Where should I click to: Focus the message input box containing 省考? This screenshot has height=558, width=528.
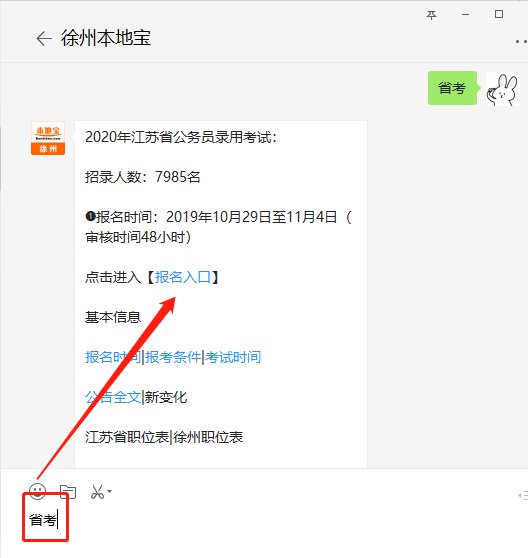click(x=264, y=525)
